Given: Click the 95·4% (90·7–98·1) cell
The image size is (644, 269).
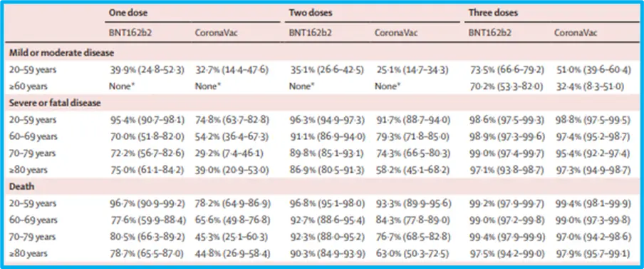Looking at the screenshot, I should point(147,120).
